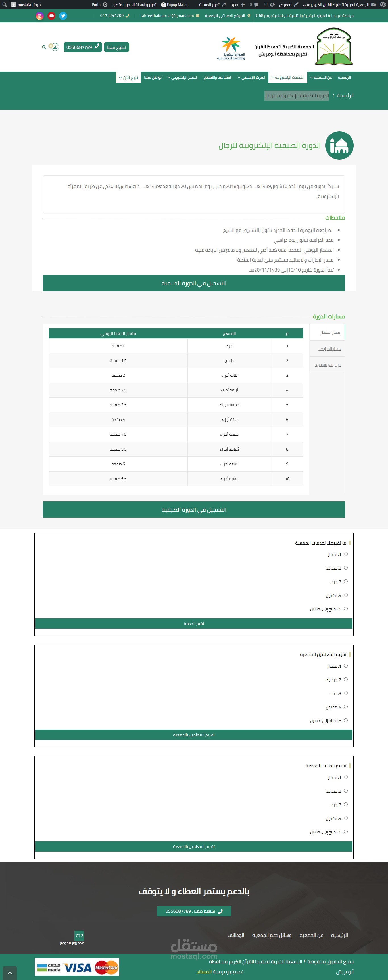The width and height of the screenshot is (388, 980).
Task: Select ممتاز under ما تقييمك لخدمات الجمعية
Action: click(x=346, y=554)
